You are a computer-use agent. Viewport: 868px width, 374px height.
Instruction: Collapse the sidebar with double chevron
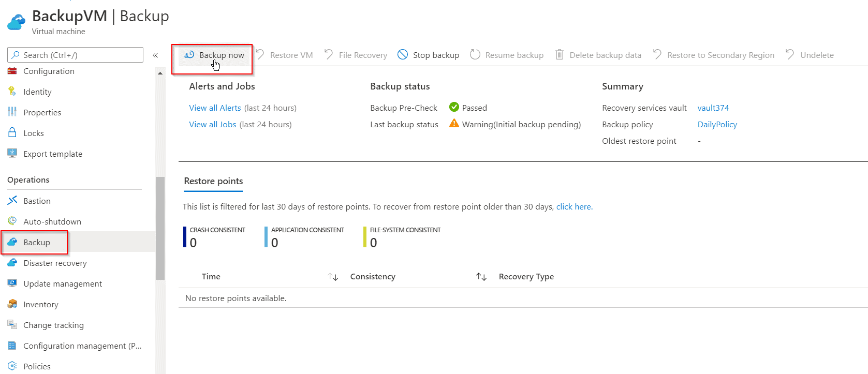tap(155, 55)
